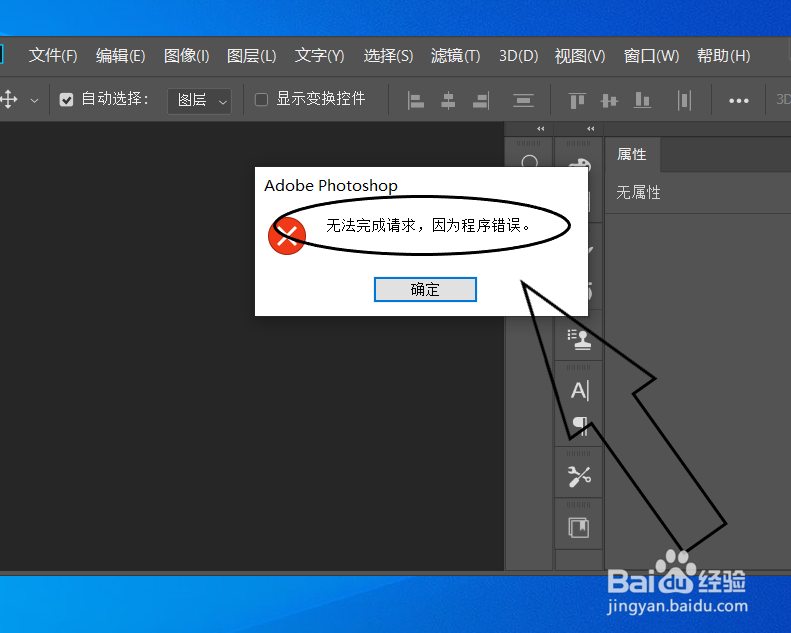Open the 滤镜(T) menu

(456, 55)
